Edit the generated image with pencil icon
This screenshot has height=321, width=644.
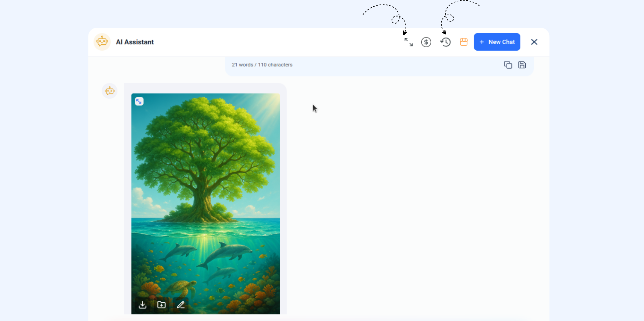[x=181, y=305]
